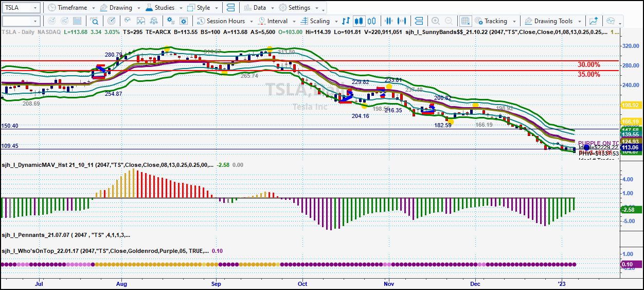Click the new chart plus icon

(x=594, y=21)
